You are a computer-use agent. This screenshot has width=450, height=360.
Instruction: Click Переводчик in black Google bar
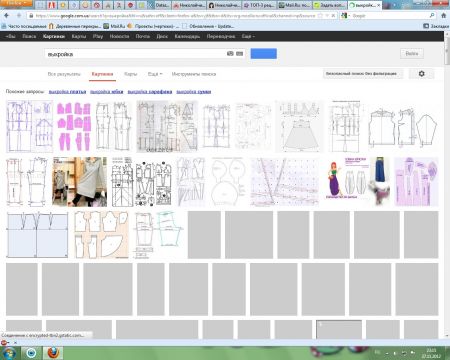(221, 36)
